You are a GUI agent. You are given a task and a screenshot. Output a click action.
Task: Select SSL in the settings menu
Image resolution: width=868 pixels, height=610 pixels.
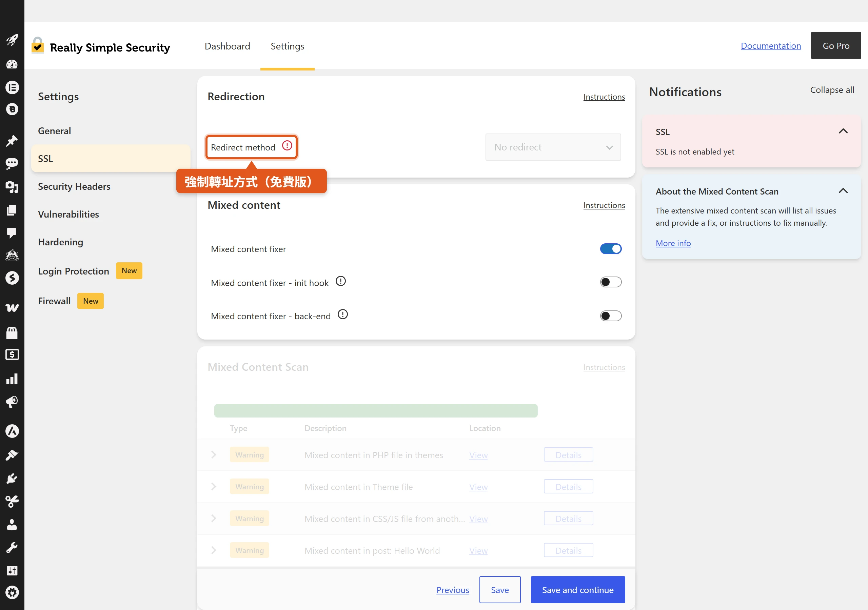point(111,158)
